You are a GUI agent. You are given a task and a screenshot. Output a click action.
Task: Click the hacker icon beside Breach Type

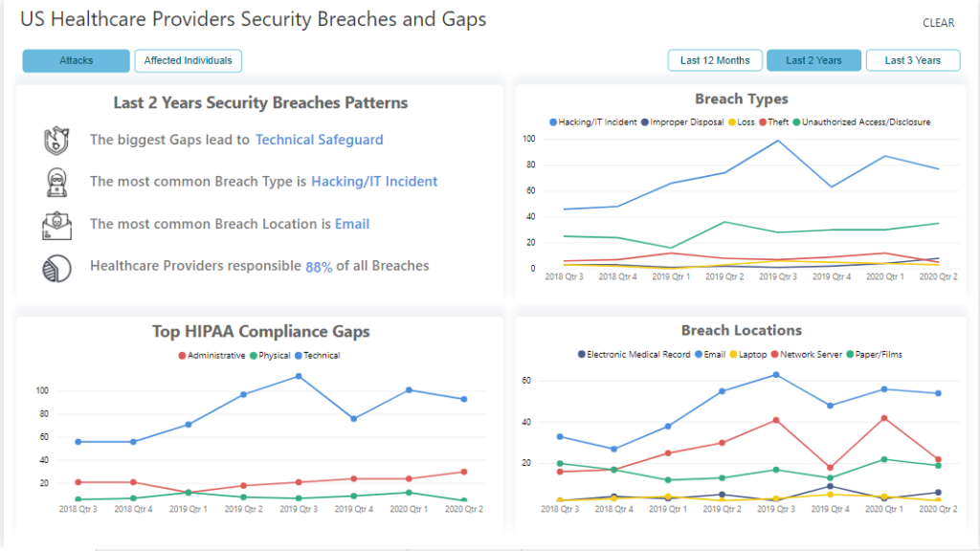[56, 182]
